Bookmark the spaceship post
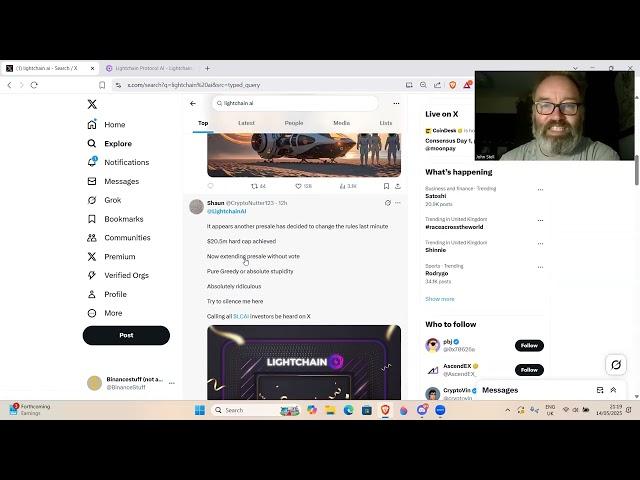 (x=386, y=186)
